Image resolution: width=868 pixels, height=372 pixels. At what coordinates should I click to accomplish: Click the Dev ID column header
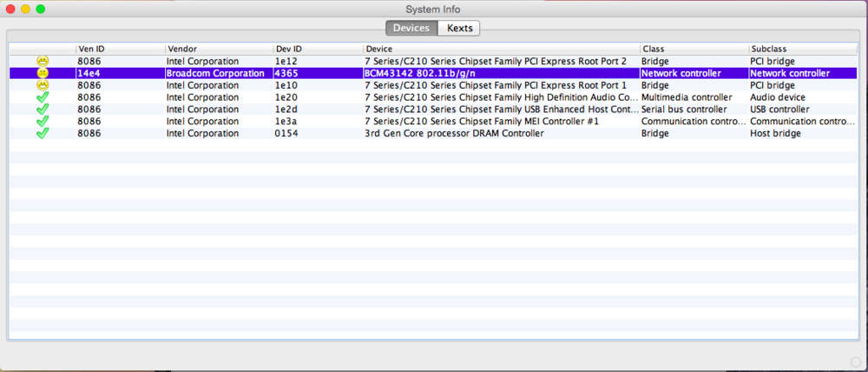[317, 50]
